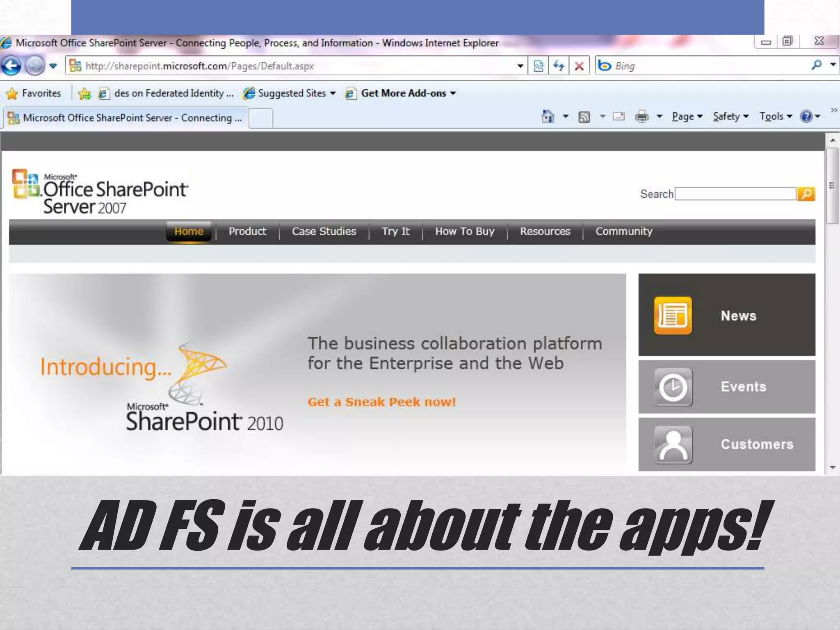Click the Bing magnifier search icon
Screen dimensions: 840x630
(816, 65)
